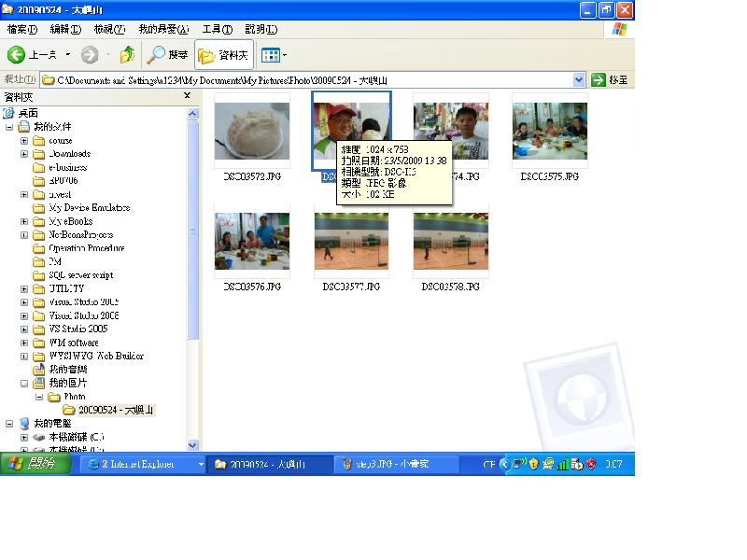The height and width of the screenshot is (560, 747).
Task: Click the Back arrow toolbar button
Action: point(17,55)
